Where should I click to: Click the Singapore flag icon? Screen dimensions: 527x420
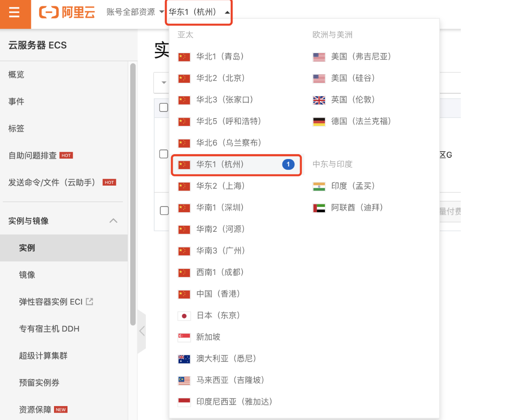(x=184, y=338)
